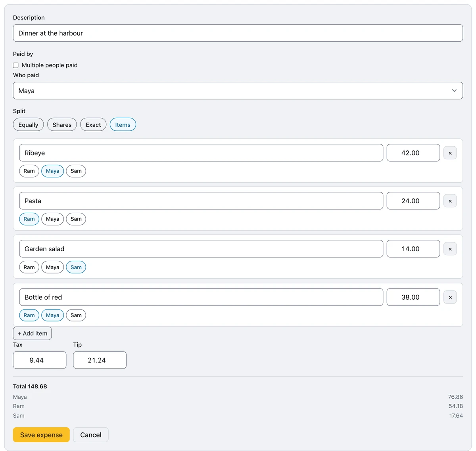
Task: Edit the Tax amount field
Action: (x=40, y=360)
